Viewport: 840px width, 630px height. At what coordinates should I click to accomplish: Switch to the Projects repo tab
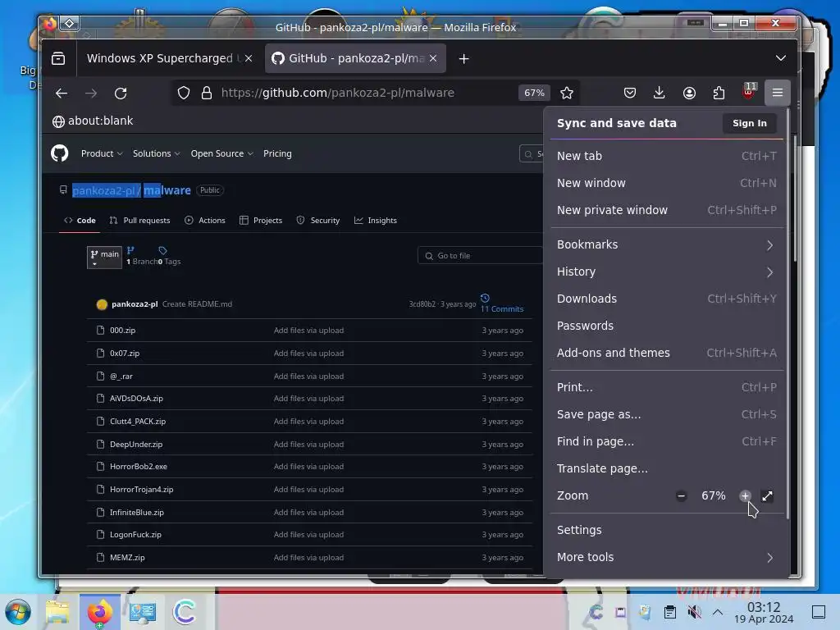click(x=261, y=220)
